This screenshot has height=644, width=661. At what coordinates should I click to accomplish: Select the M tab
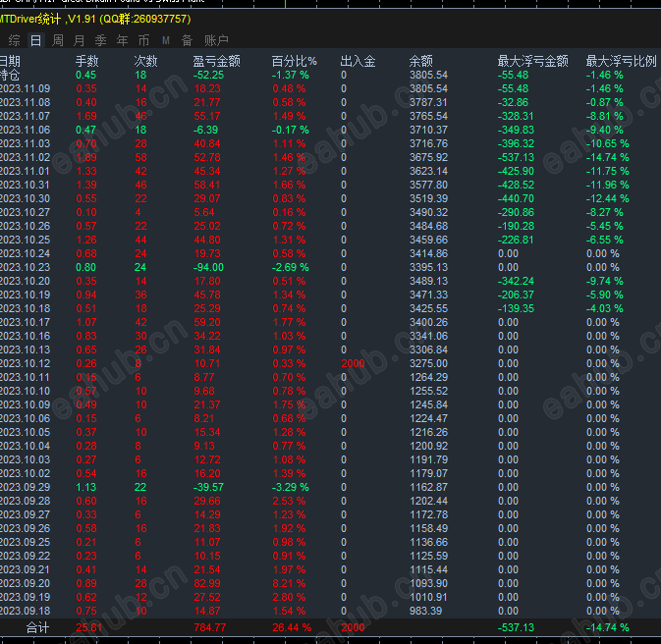pos(166,40)
